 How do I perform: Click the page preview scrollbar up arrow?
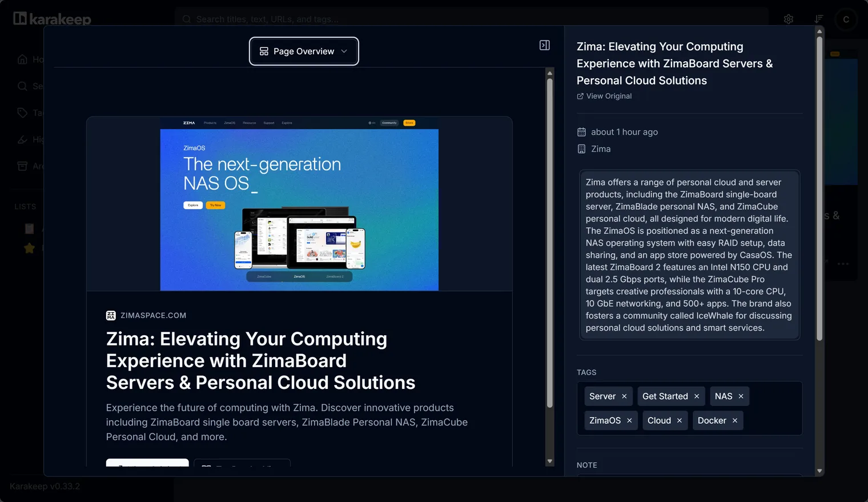tap(550, 73)
